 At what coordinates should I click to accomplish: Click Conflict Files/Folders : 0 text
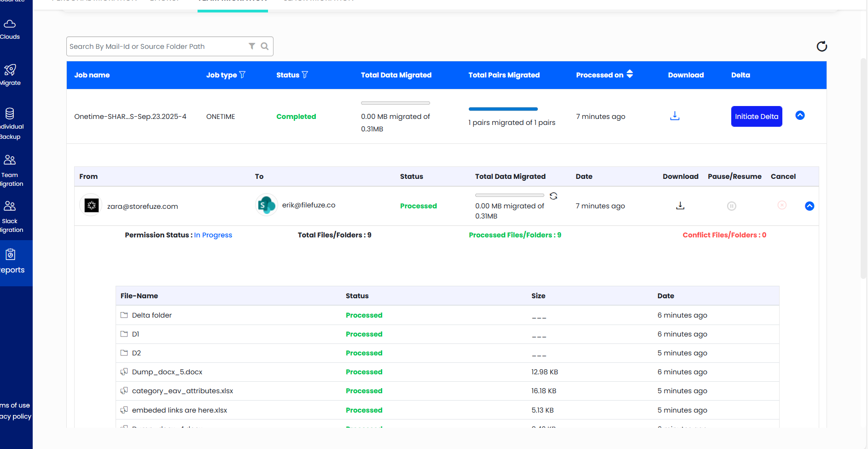coord(725,235)
